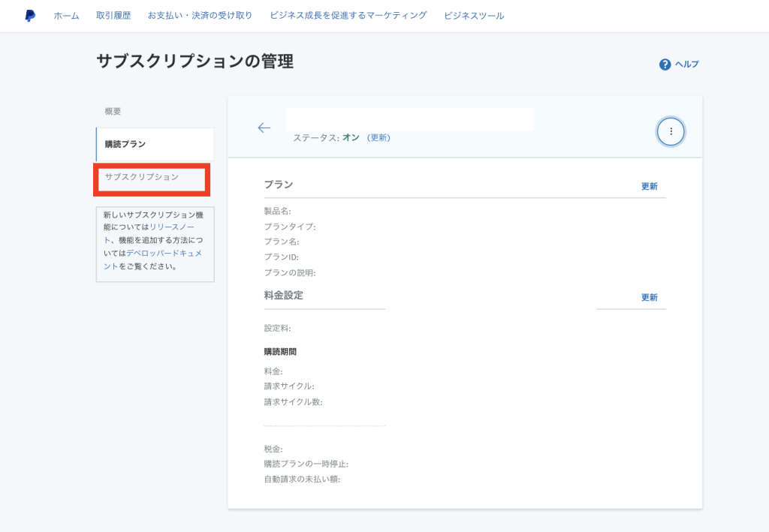Screen dimensions: 769x532
Task: Click the blank plan title field above the status
Action: click(409, 119)
